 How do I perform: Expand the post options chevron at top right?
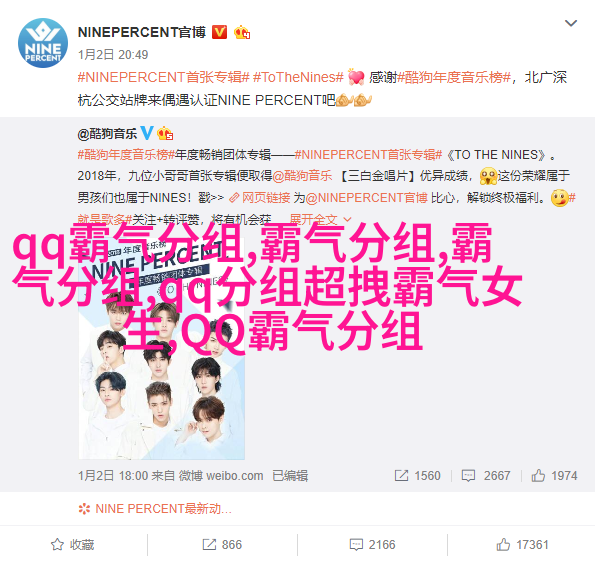(571, 23)
